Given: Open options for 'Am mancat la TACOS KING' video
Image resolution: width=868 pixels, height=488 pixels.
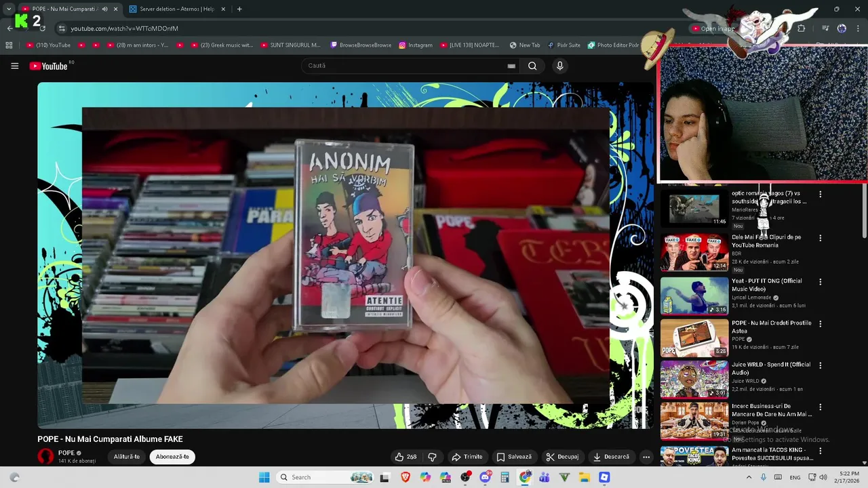Looking at the screenshot, I should coord(820,450).
